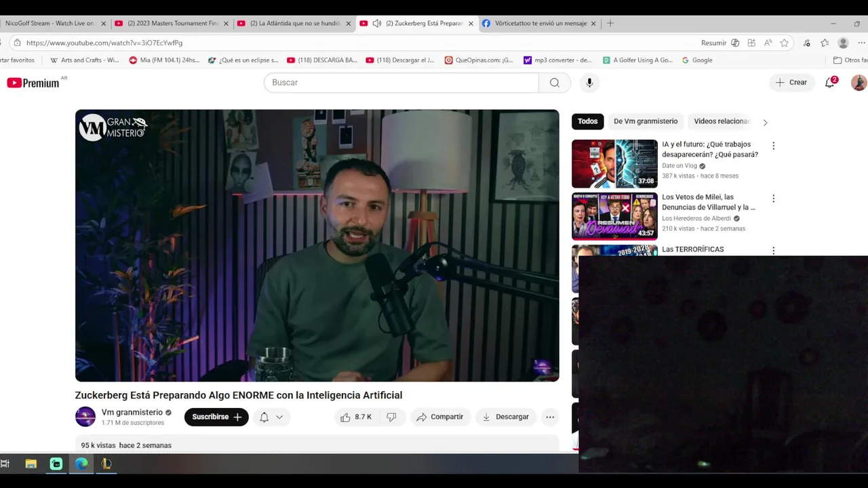Viewport: 868px width, 488px height.
Task: Open the favorites list icon
Action: tap(825, 43)
